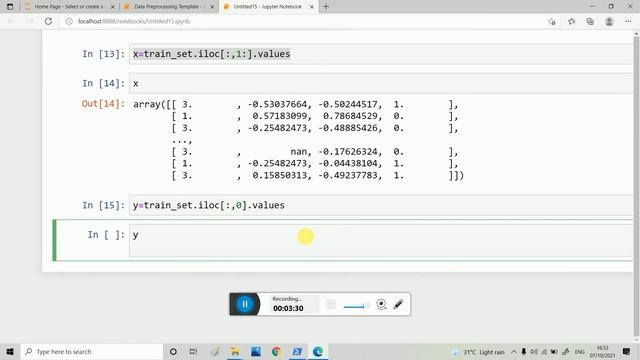Image resolution: width=640 pixels, height=360 pixels.
Task: Select code cell In [13]
Action: tap(381, 54)
